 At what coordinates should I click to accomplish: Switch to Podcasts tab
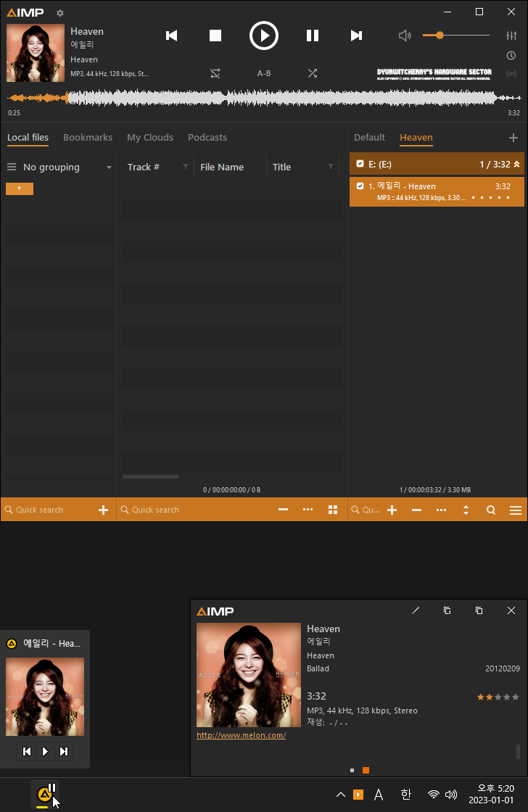pyautogui.click(x=207, y=137)
